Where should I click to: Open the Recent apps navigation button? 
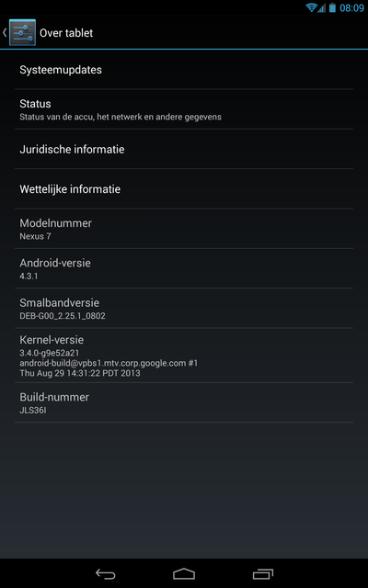click(x=263, y=573)
